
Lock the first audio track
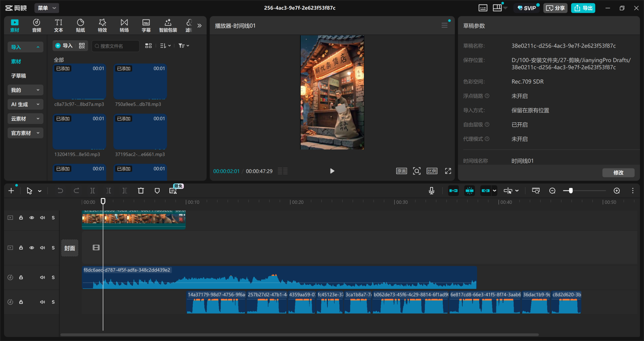pos(21,277)
